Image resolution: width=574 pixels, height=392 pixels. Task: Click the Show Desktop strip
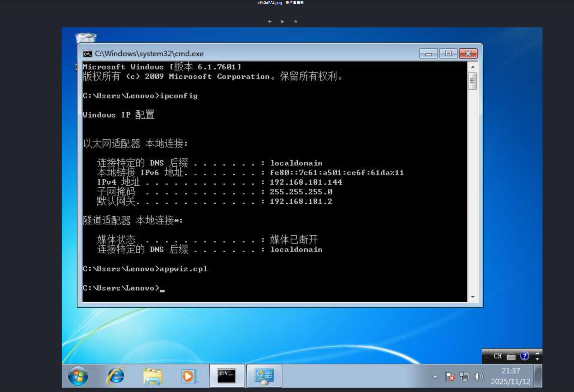coord(538,376)
